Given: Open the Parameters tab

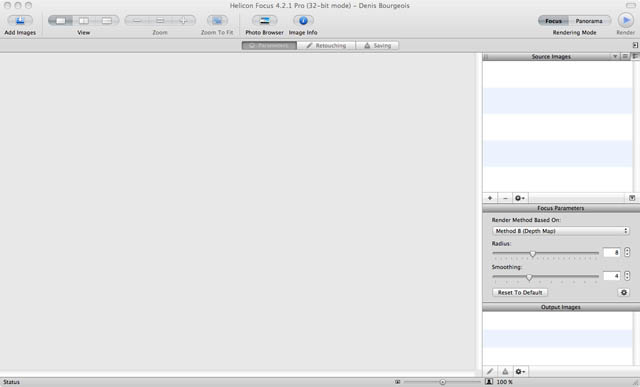Looking at the screenshot, I should pyautogui.click(x=269, y=46).
